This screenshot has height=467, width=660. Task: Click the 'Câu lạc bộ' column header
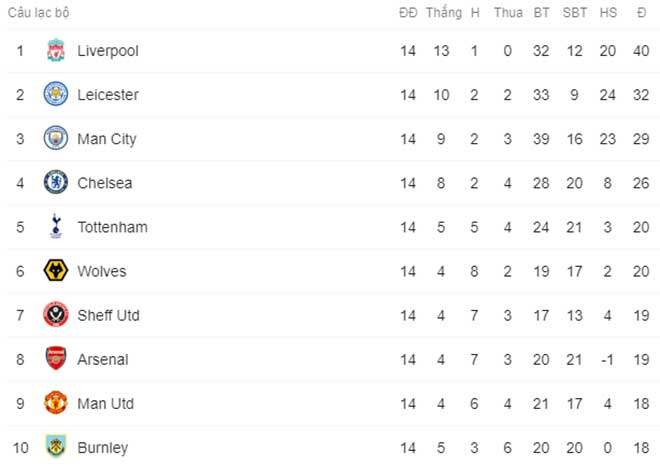(39, 13)
